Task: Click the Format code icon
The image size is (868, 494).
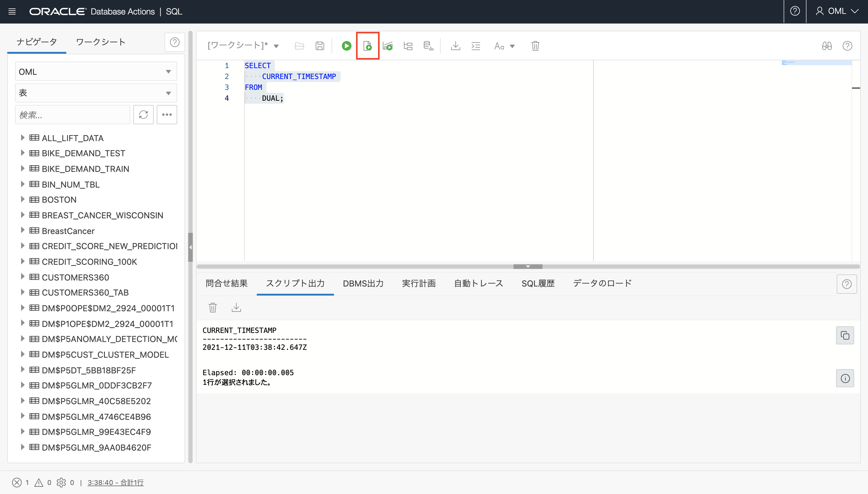Action: pyautogui.click(x=476, y=46)
